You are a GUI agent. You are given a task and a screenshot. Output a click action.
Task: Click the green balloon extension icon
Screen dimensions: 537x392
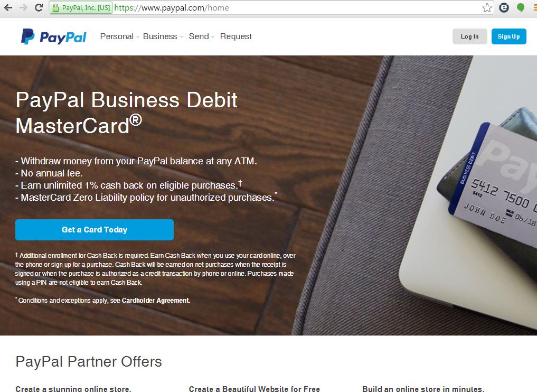pos(521,7)
